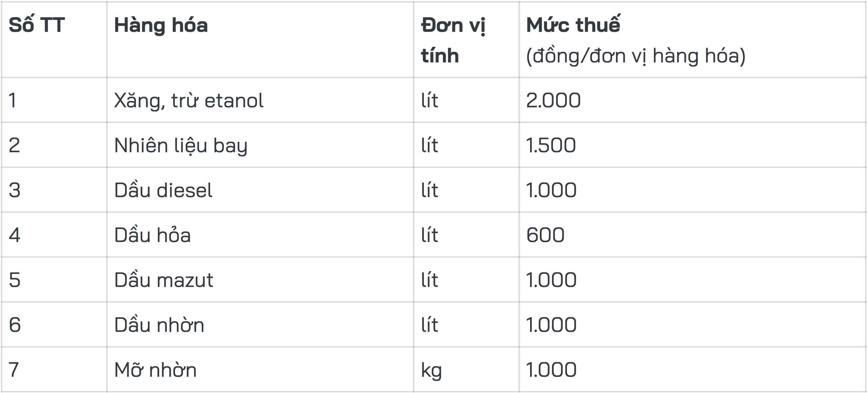Click the 600 tax rate value
Image resolution: width=868 pixels, height=393 pixels.
545,235
